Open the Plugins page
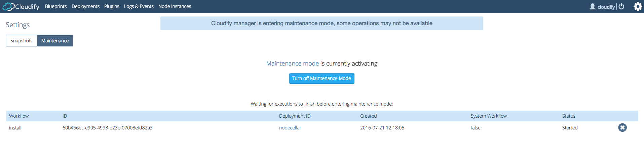Image resolution: width=644 pixels, height=156 pixels. point(112,6)
